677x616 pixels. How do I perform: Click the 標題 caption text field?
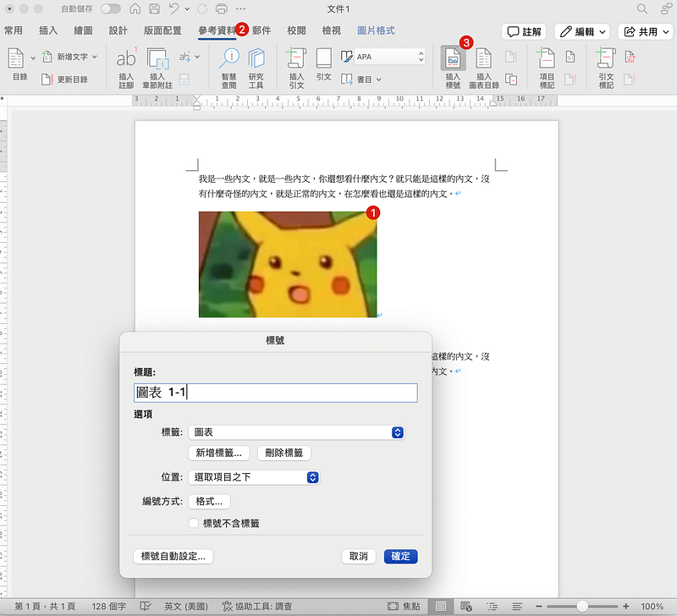tap(276, 393)
